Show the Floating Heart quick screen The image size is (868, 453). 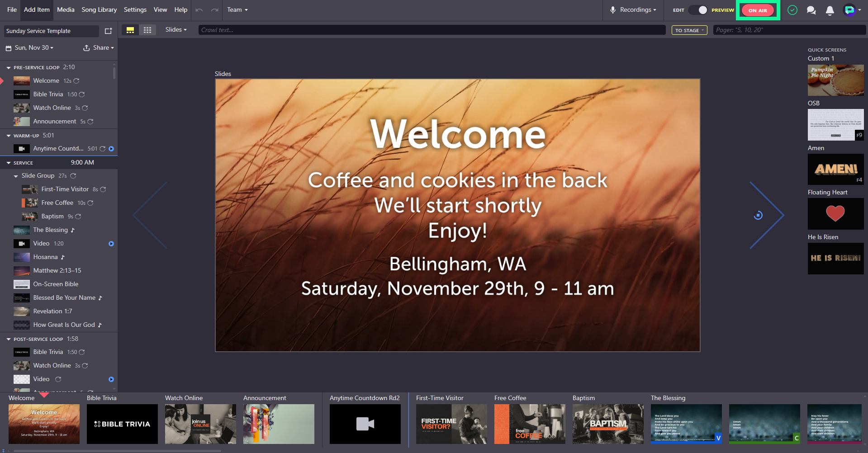835,214
